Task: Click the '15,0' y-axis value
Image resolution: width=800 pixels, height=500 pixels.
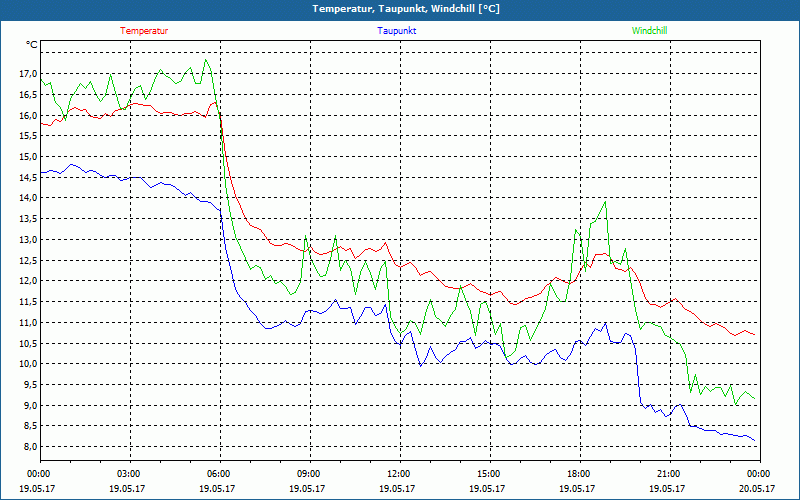Action: 28,157
